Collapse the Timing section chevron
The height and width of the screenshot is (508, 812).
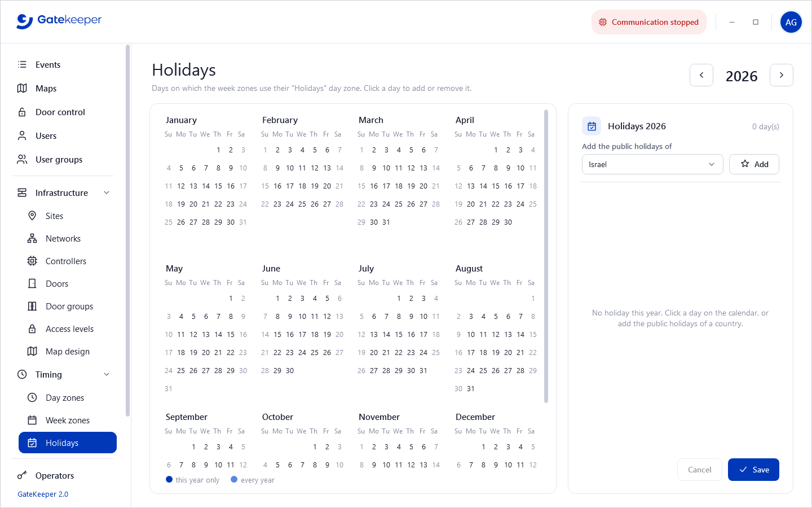[107, 374]
